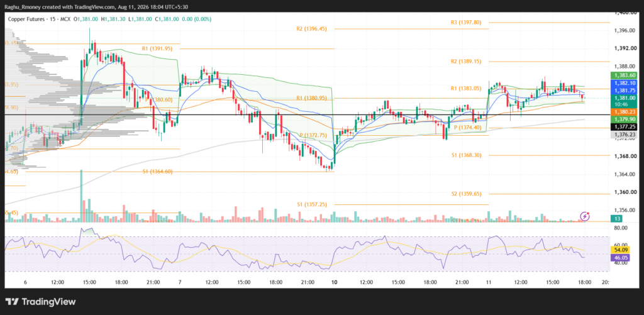Select the low value L1,381.00
Screen dimensions: 644x315
coord(140,19)
